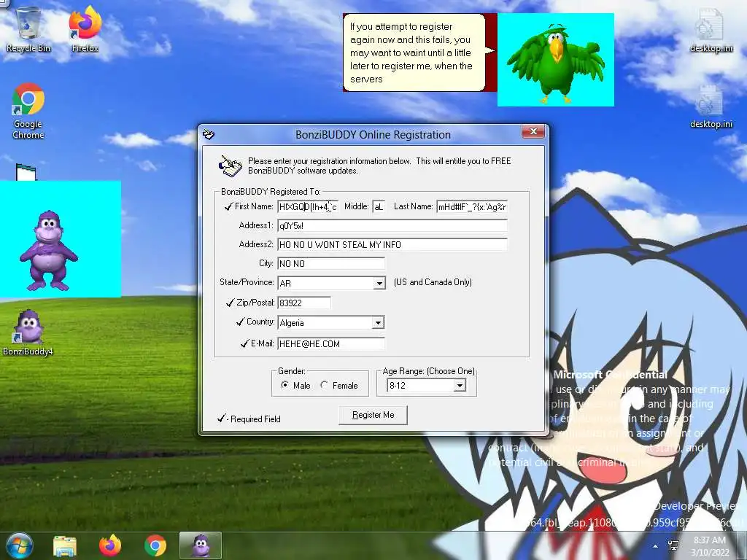747x560 pixels.
Task: Click the Register Me button
Action: pyautogui.click(x=373, y=415)
